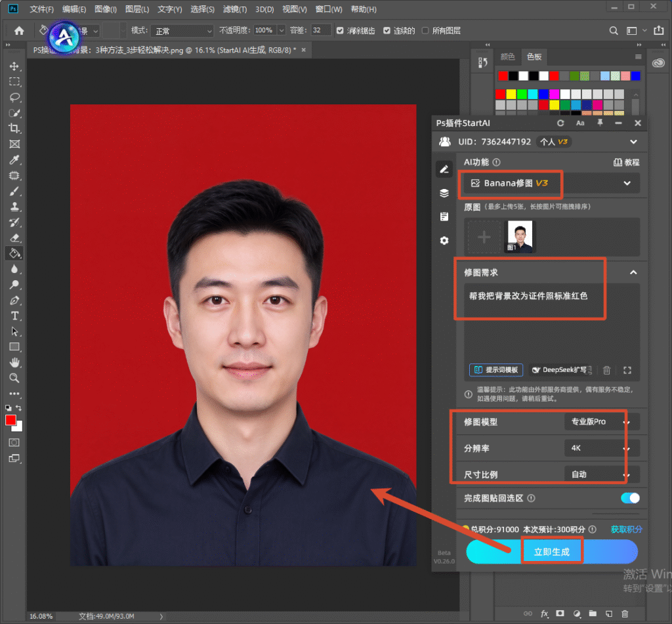Select the Horizontal Type tool
The height and width of the screenshot is (624, 672).
coord(14,316)
